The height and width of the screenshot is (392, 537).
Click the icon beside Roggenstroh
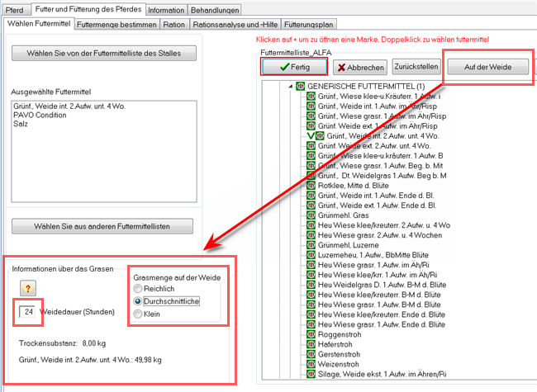[x=311, y=334]
